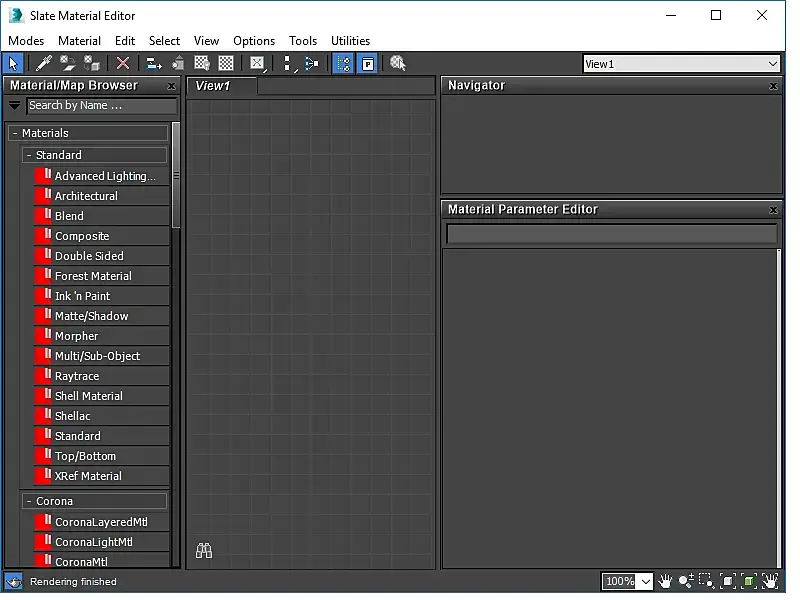
Task: Open the Material menu
Action: coord(79,41)
